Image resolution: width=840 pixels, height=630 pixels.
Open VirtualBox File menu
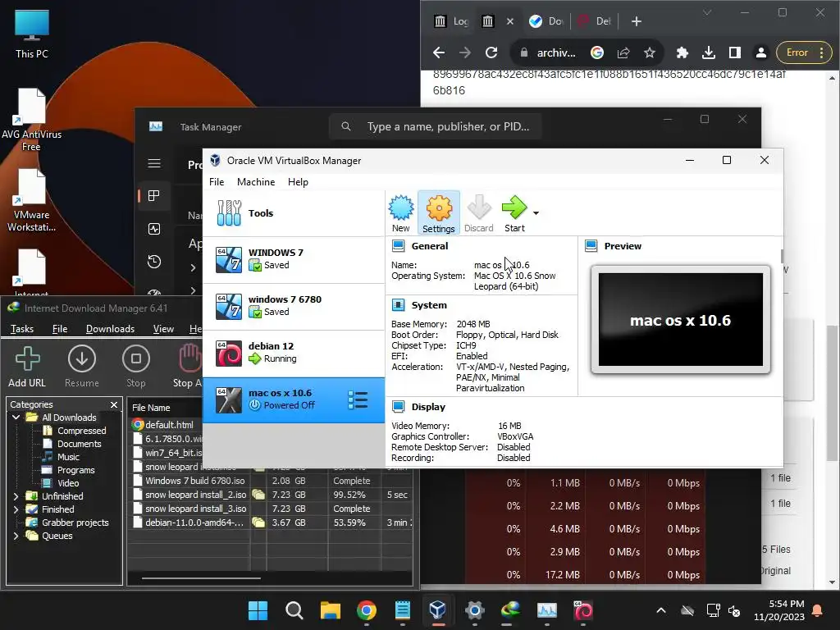pyautogui.click(x=217, y=182)
